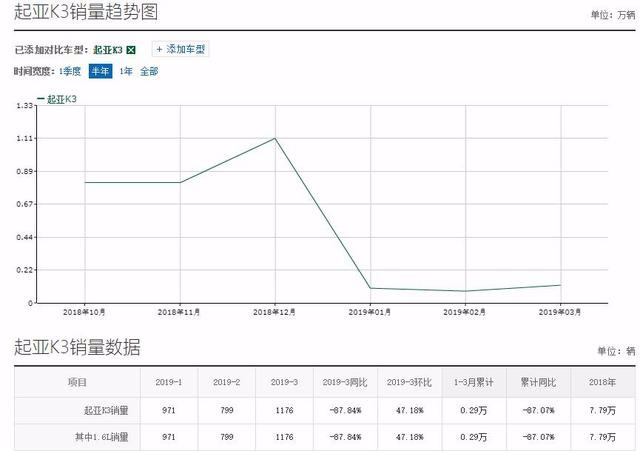The height and width of the screenshot is (451, 640).
Task: Toggle the 起亚K3 chart legend entry
Action: coord(57,99)
